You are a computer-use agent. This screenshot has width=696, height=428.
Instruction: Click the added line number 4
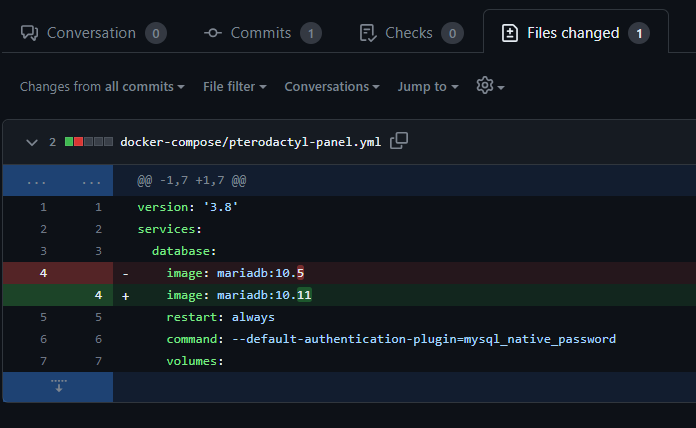pos(98,295)
